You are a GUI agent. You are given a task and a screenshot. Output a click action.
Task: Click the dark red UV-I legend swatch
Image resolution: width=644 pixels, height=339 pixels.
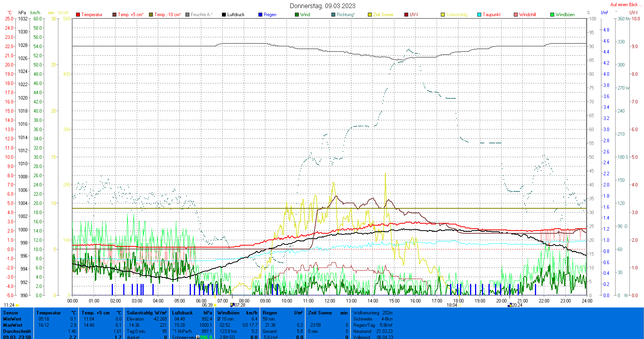(406, 15)
